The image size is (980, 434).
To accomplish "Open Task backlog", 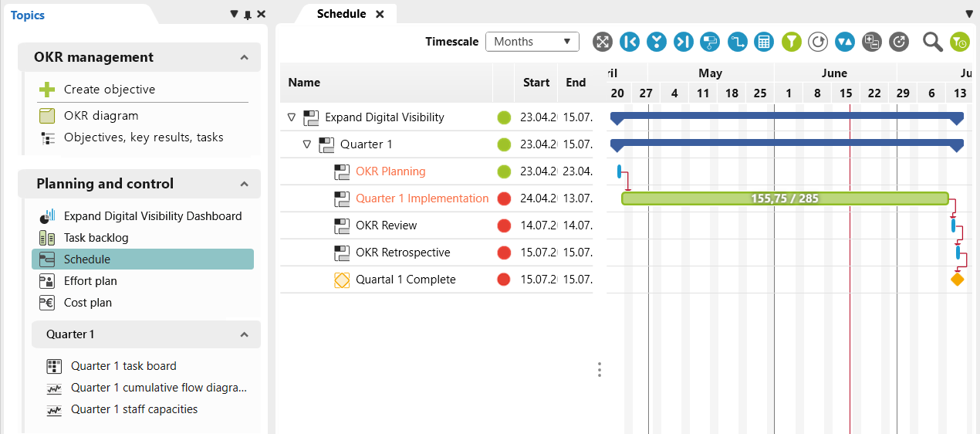I will [96, 238].
